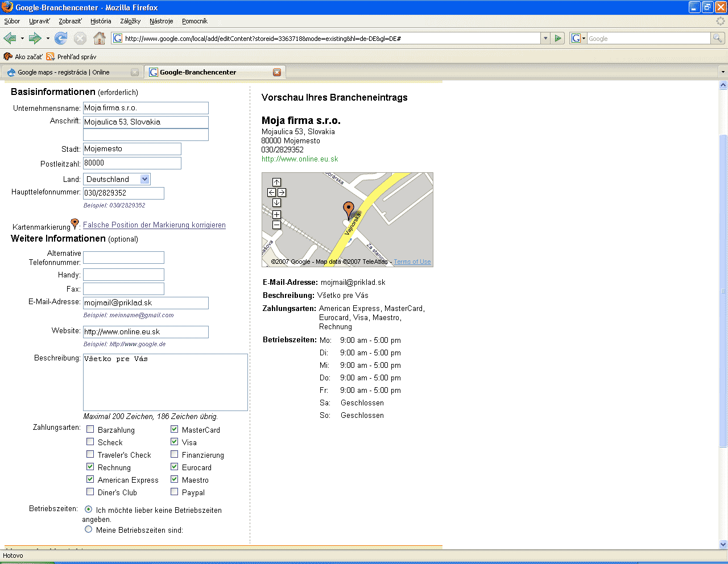Image resolution: width=728 pixels, height=564 pixels.
Task: Open the Záložky menu
Action: [130, 21]
